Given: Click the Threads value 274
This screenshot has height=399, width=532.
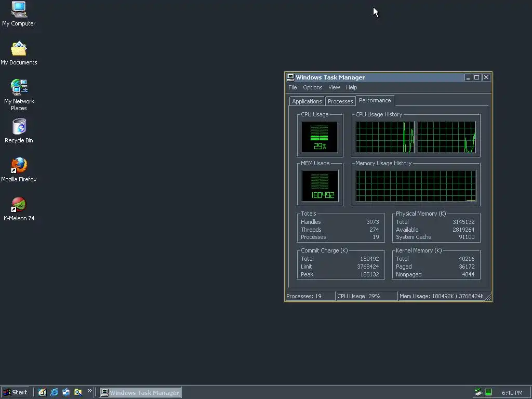Looking at the screenshot, I should pyautogui.click(x=374, y=230).
